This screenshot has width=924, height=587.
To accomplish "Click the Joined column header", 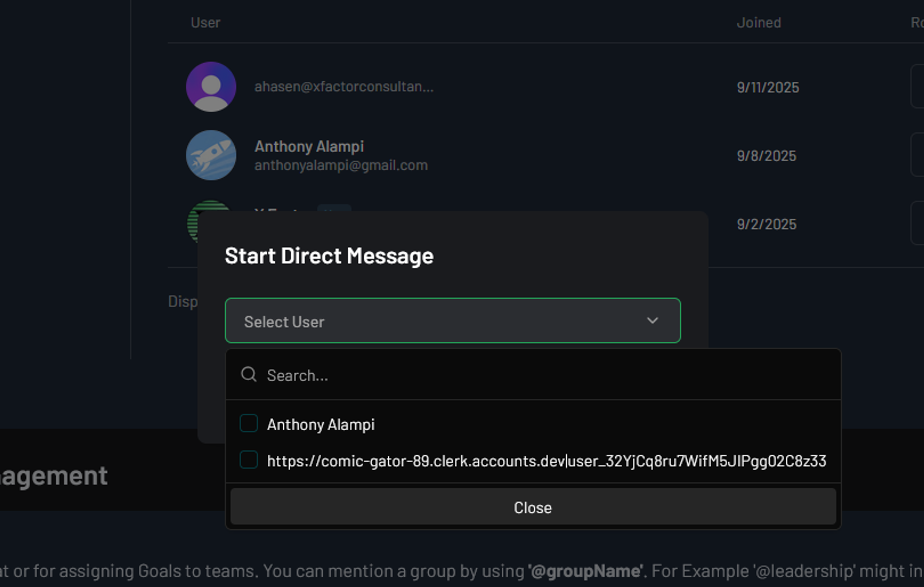I will (759, 23).
